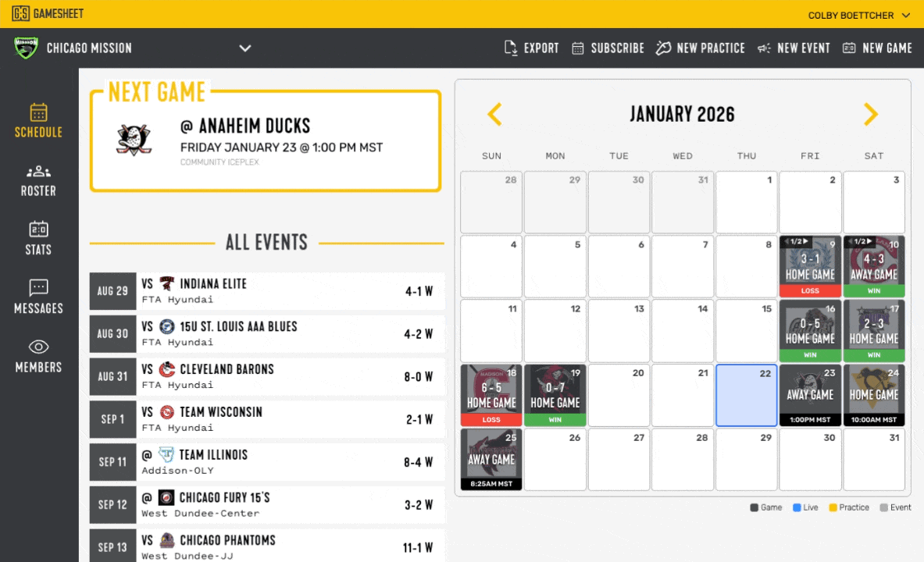This screenshot has width=924, height=562.
Task: Click the Subscribe calendar icon
Action: (x=577, y=48)
